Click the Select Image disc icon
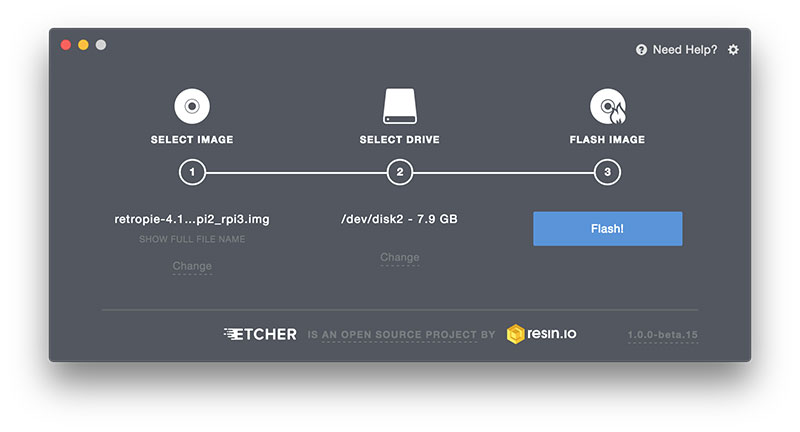 click(x=192, y=104)
